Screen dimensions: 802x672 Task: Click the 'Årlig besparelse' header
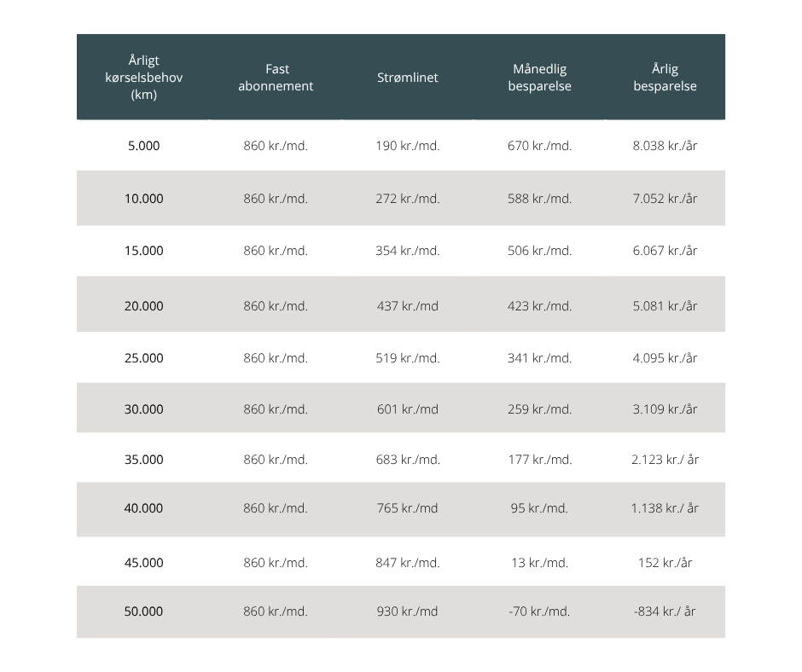click(665, 78)
